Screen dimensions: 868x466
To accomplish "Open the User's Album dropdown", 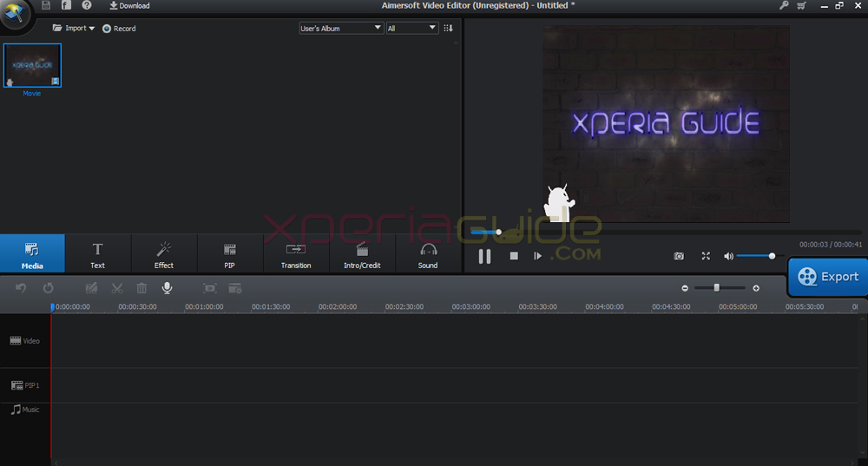I will coord(340,29).
